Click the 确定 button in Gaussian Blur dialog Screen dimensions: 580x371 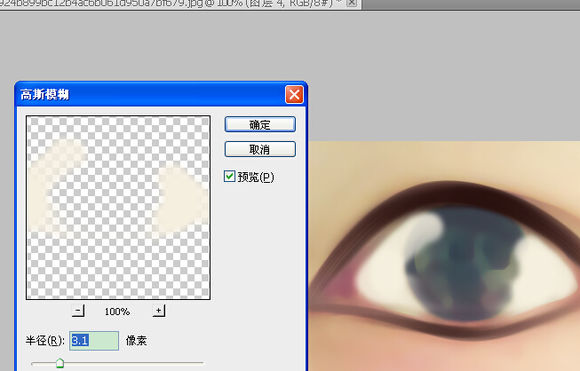(x=260, y=124)
